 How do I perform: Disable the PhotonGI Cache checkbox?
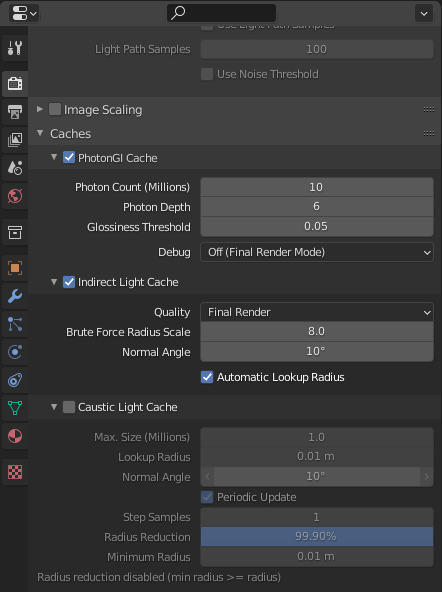point(69,157)
